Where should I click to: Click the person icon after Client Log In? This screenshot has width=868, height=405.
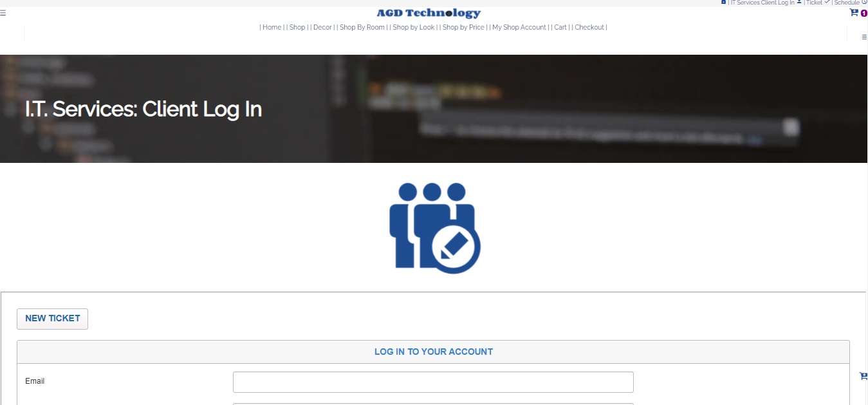click(x=799, y=2)
